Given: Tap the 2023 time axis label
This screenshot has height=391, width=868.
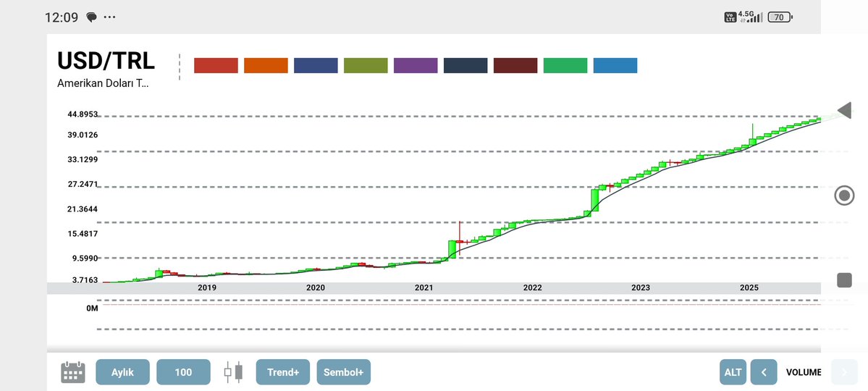Looking at the screenshot, I should click(641, 288).
